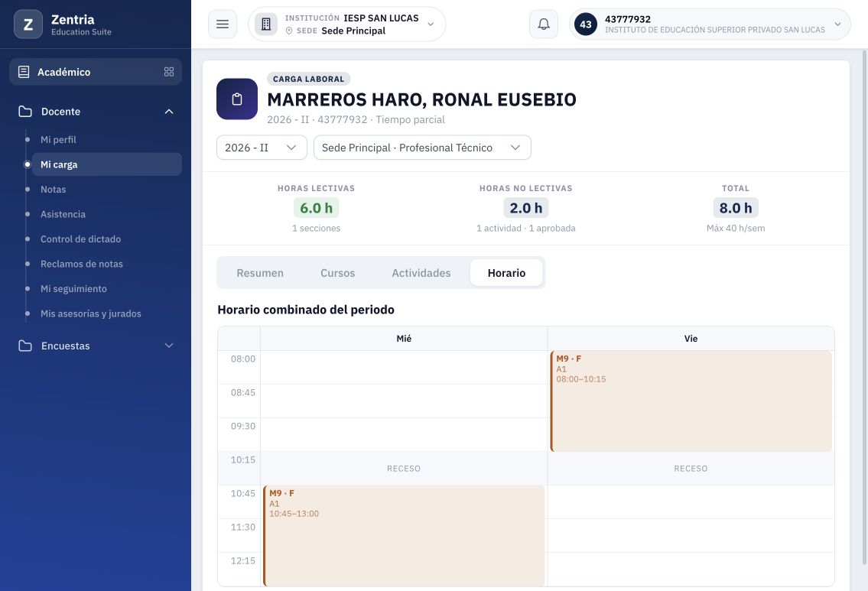Click the Académico book icon

point(24,72)
